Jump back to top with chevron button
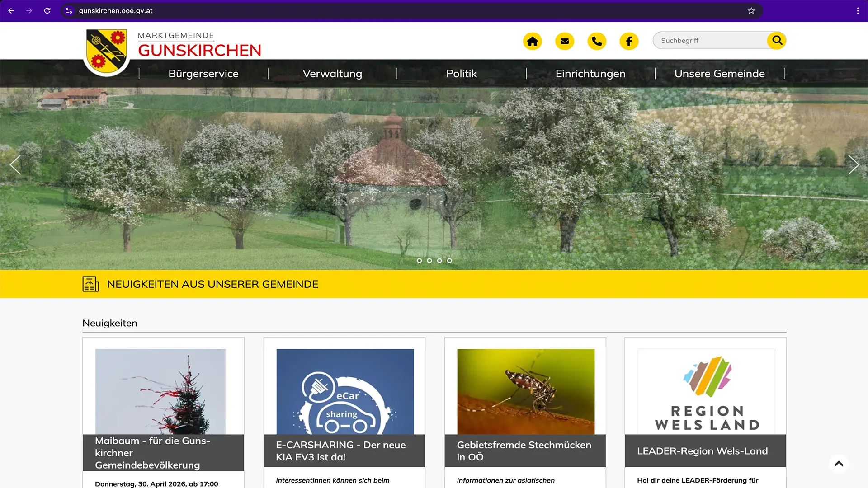Image resolution: width=868 pixels, height=488 pixels. point(839,464)
